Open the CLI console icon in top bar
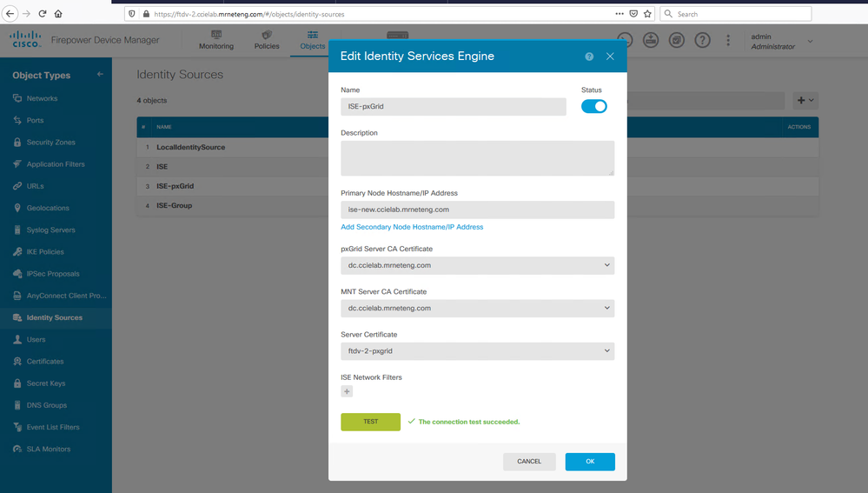Viewport: 868px width, 493px height. [625, 40]
